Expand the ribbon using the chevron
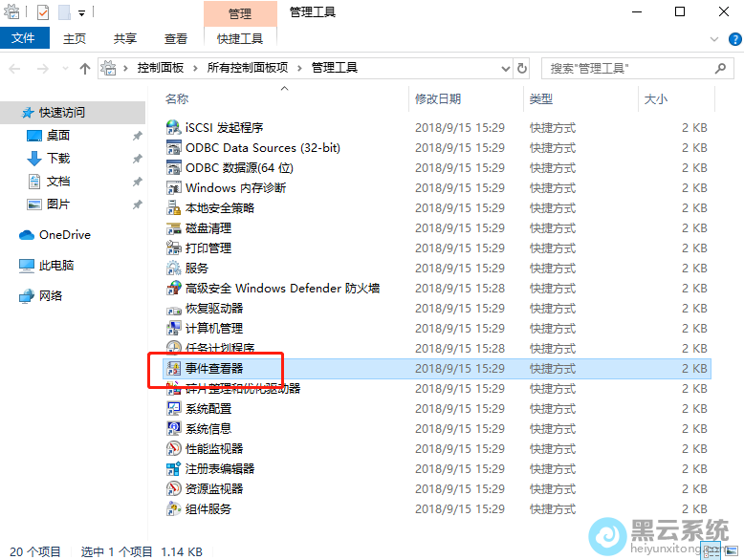 tap(712, 39)
